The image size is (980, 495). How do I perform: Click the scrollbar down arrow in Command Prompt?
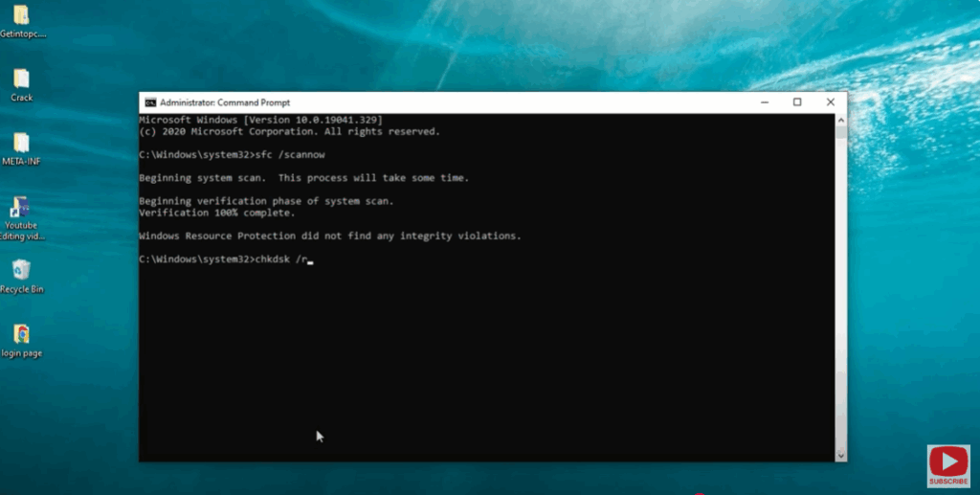[x=840, y=456]
